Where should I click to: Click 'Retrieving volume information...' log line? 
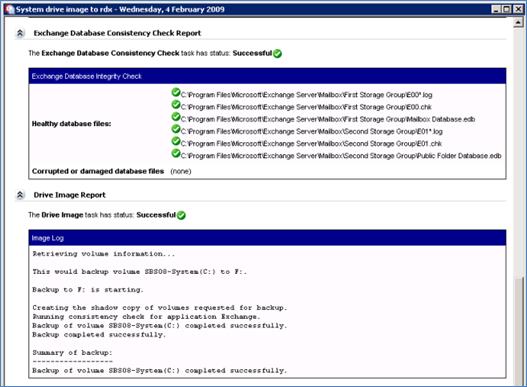(x=104, y=254)
